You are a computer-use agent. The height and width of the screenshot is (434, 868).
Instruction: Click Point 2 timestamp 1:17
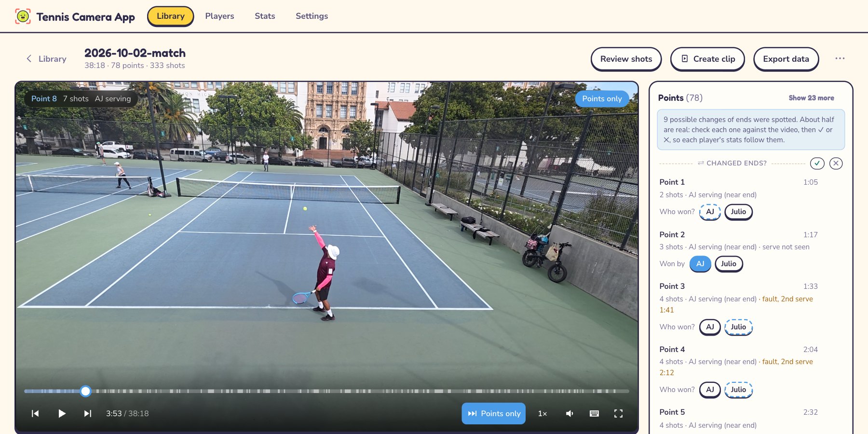810,234
